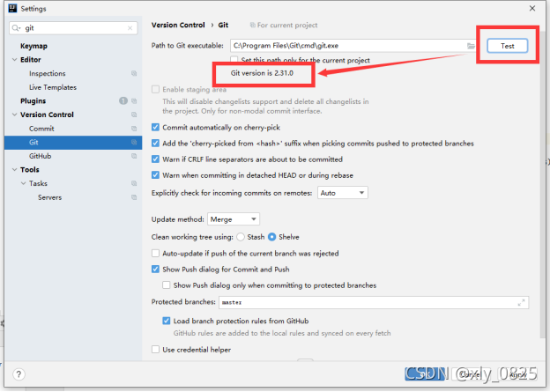
Task: Toggle Warn when committing in detached HEAD
Action: (155, 175)
